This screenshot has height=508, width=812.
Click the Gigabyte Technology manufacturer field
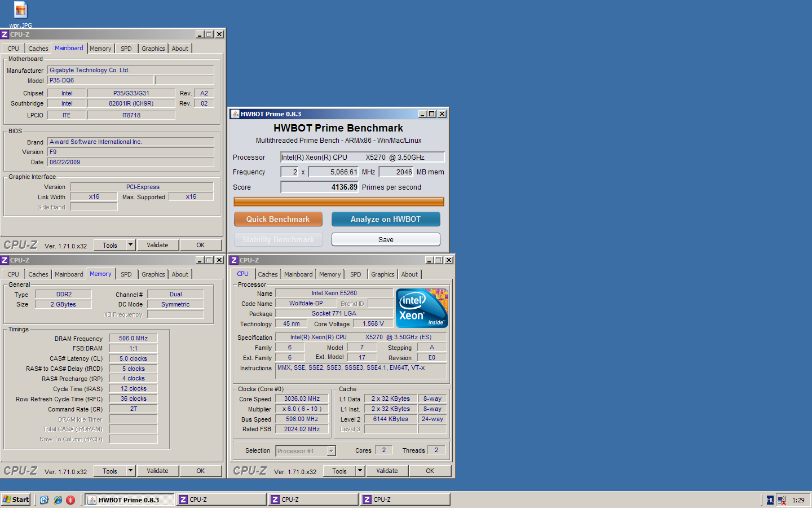(131, 70)
